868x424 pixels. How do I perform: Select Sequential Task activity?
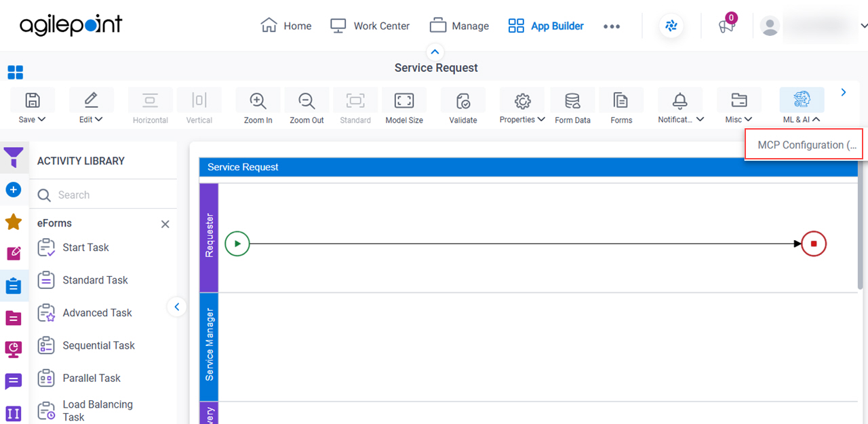coord(86,345)
